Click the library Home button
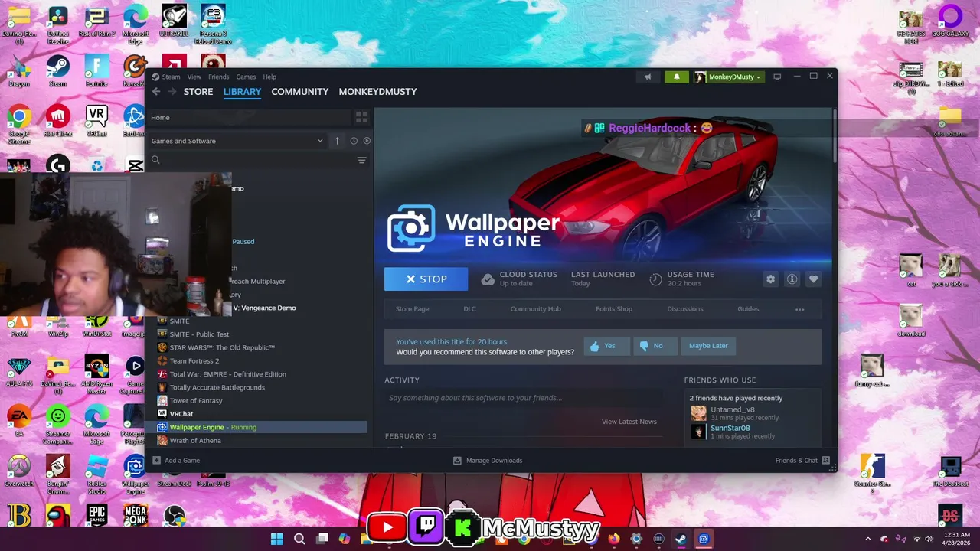Viewport: 980px width, 551px height. [x=248, y=117]
